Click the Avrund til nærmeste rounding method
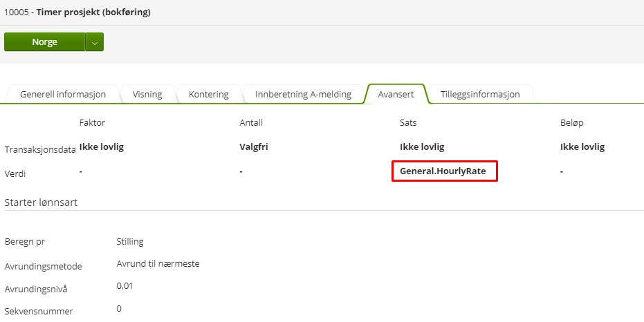This screenshot has width=644, height=322. (158, 263)
